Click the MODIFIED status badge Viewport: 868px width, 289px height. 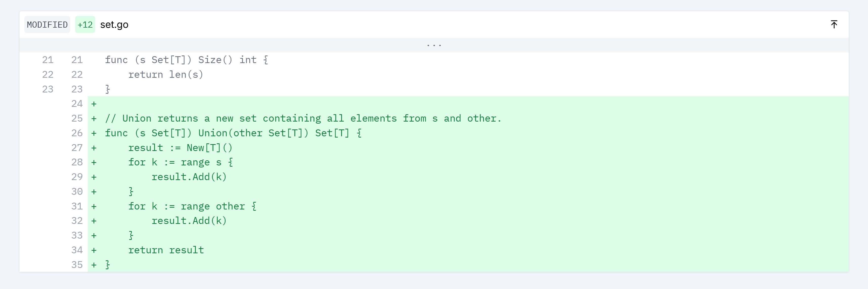coord(47,25)
